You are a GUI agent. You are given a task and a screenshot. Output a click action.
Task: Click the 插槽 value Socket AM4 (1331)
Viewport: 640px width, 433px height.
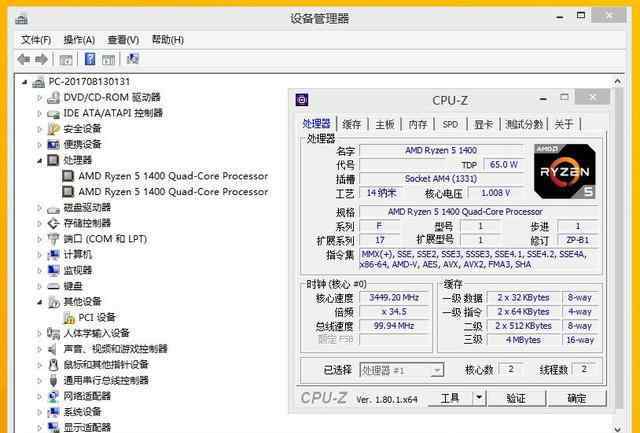coord(441,179)
